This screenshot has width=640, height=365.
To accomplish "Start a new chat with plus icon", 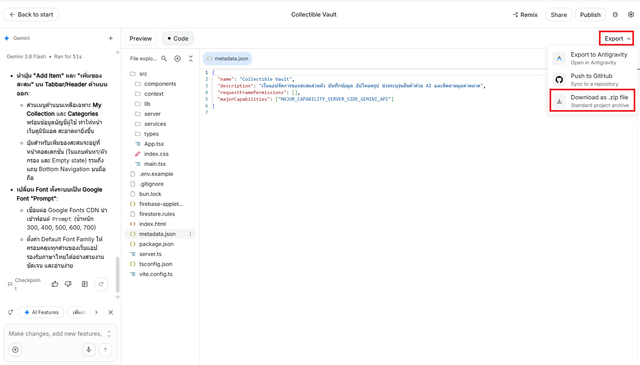I will pyautogui.click(x=110, y=38).
